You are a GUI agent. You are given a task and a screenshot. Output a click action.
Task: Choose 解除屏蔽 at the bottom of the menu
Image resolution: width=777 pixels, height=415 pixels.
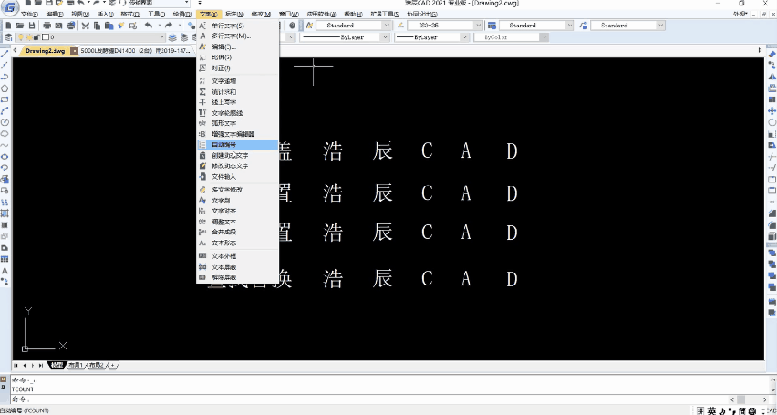[238, 278]
